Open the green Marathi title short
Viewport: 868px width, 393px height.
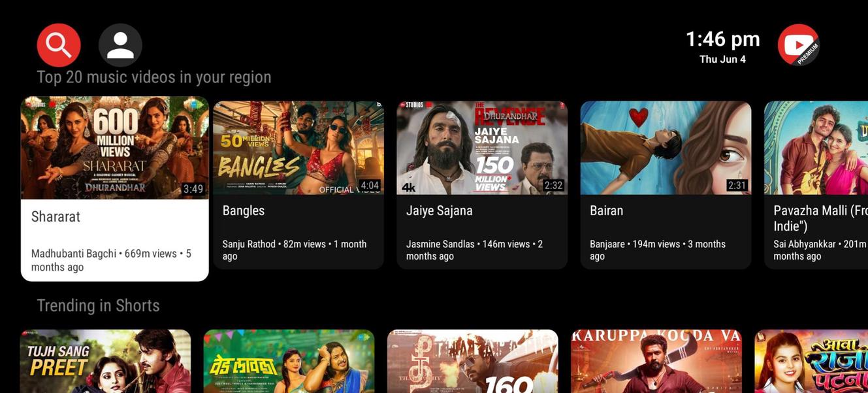(x=289, y=361)
